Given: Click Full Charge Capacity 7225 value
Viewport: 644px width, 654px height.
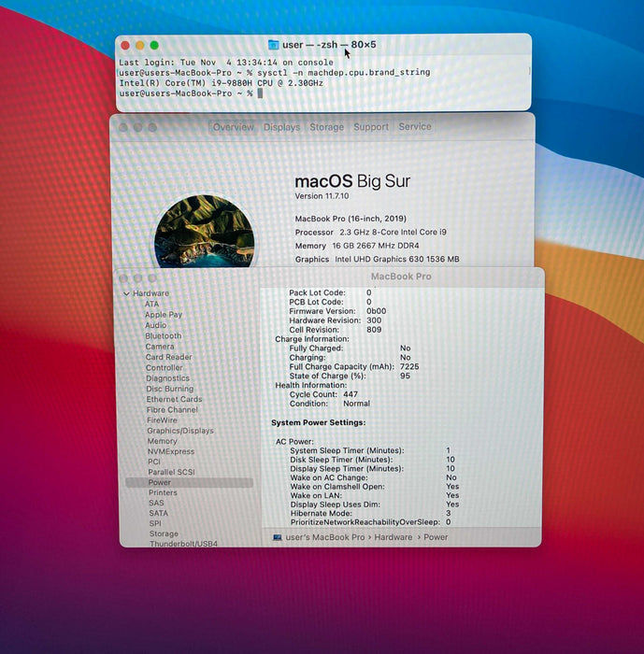Looking at the screenshot, I should 409,366.
